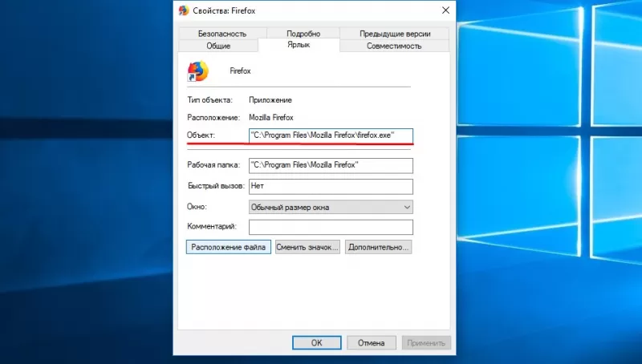This screenshot has height=364, width=642.
Task: Open the Предыдущие версии tab
Action: tap(395, 34)
